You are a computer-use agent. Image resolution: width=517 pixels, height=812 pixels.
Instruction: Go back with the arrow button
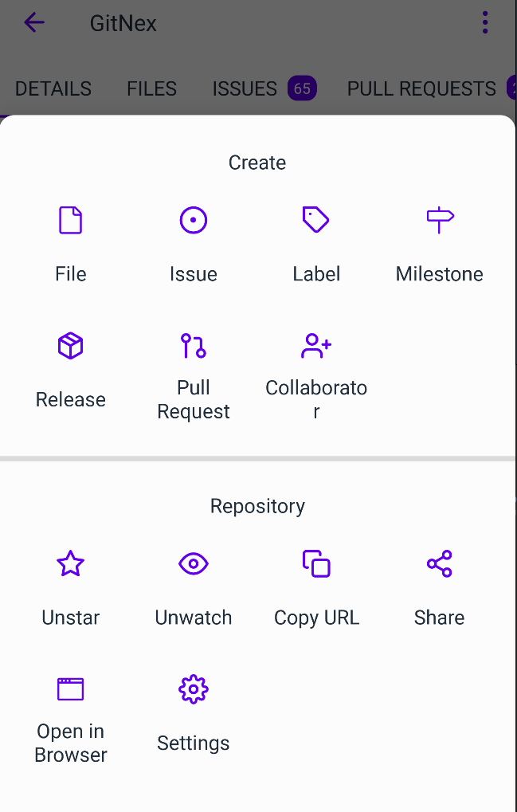(34, 23)
